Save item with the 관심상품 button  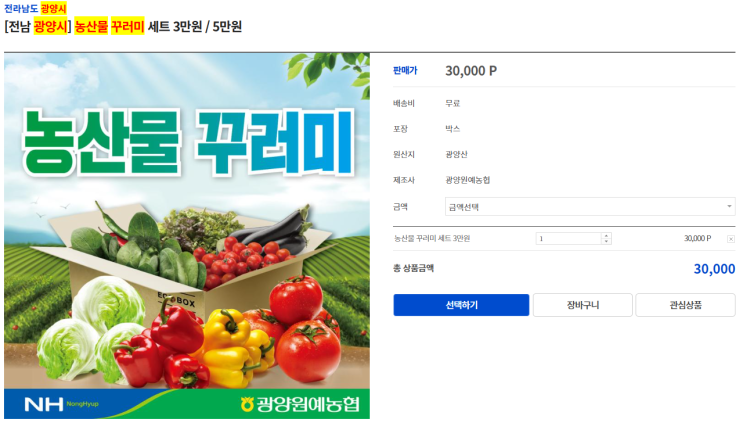685,305
